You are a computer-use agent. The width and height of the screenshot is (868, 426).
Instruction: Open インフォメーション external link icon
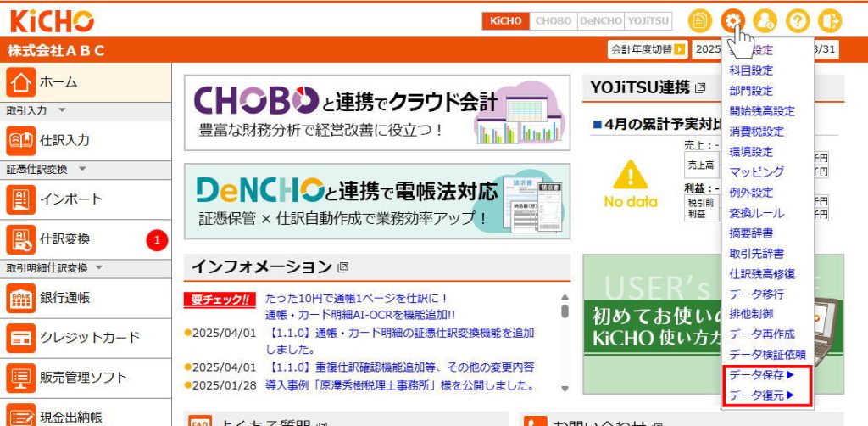click(x=342, y=267)
